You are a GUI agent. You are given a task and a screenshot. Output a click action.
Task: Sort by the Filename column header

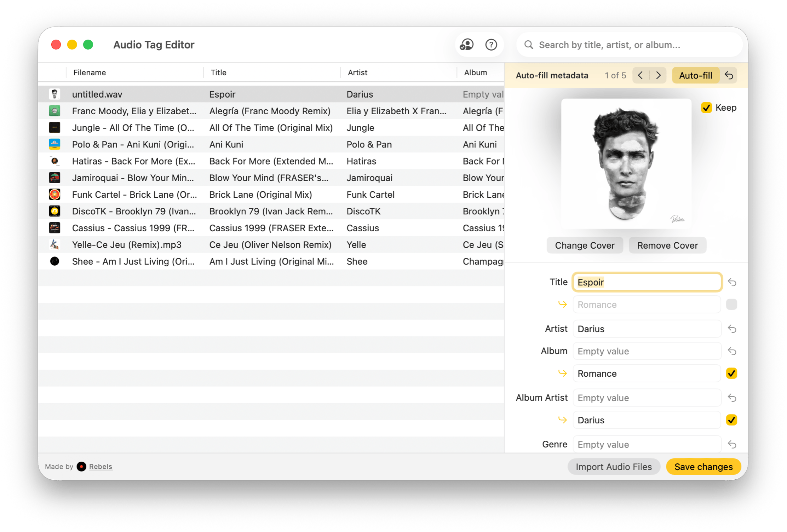click(90, 73)
